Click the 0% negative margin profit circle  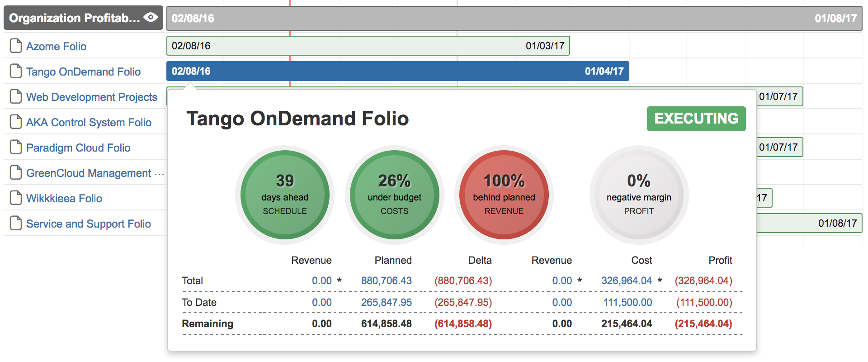pos(639,195)
